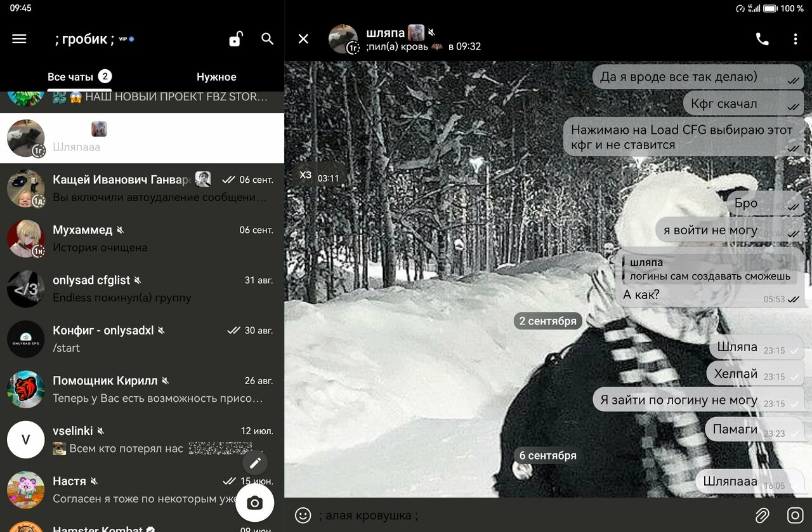812x532 pixels.
Task: Tap the '6 сентября' date badge
Action: point(548,455)
